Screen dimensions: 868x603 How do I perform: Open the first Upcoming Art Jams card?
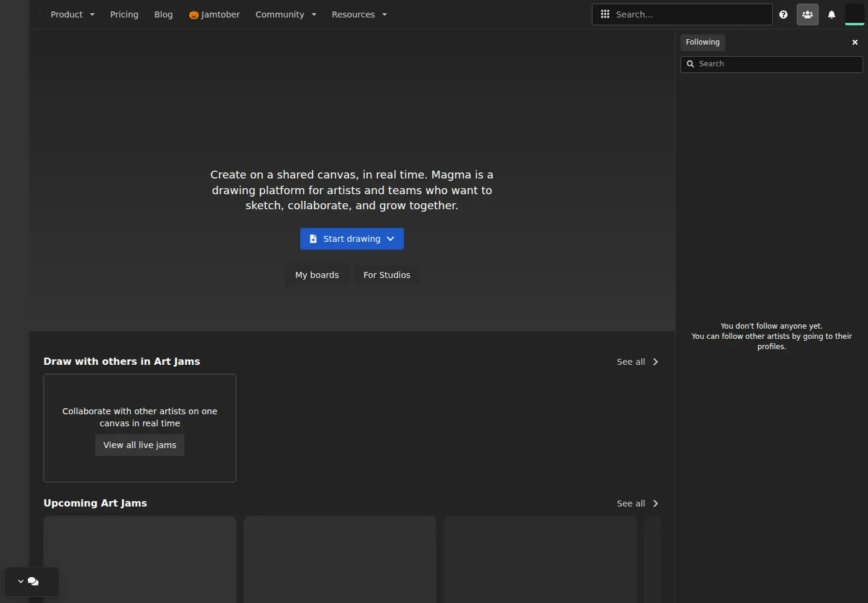[x=140, y=559]
